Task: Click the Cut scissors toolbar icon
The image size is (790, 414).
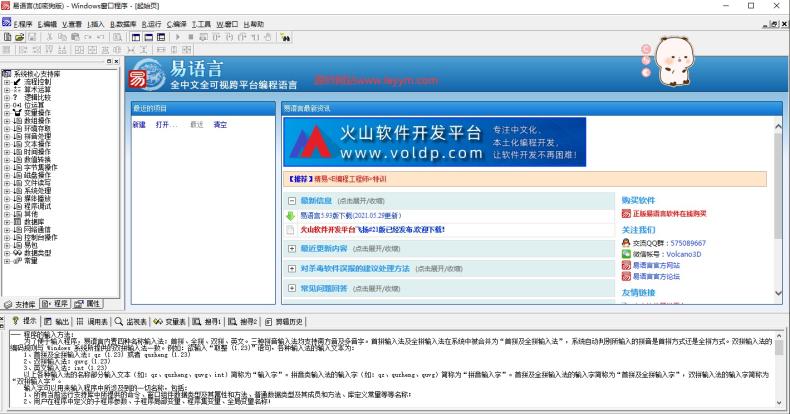Action: tap(49, 37)
